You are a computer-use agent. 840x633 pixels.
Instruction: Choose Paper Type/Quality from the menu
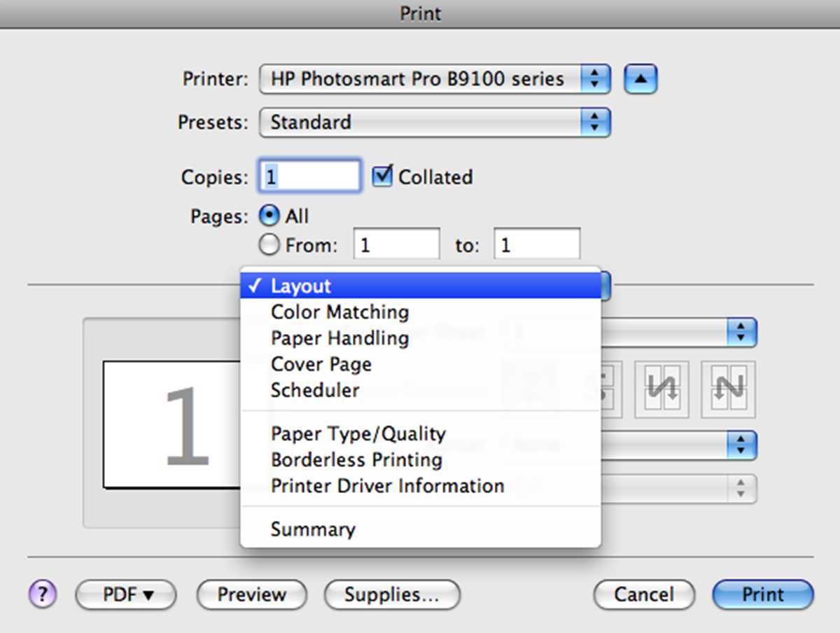(x=421, y=433)
